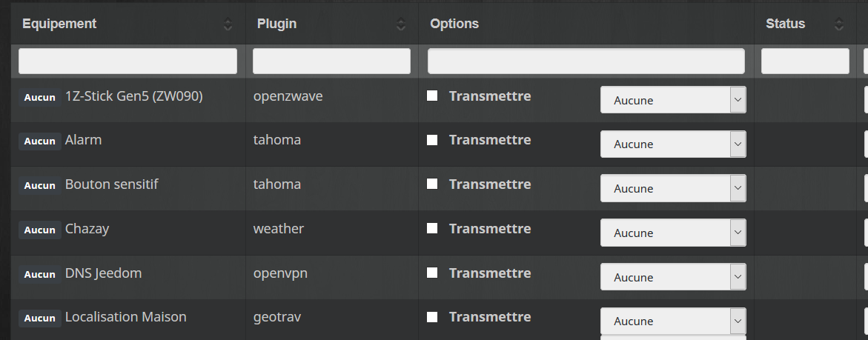868x340 pixels.
Task: Expand the Aucune dropdown for Bouton sensitif
Action: coord(672,188)
